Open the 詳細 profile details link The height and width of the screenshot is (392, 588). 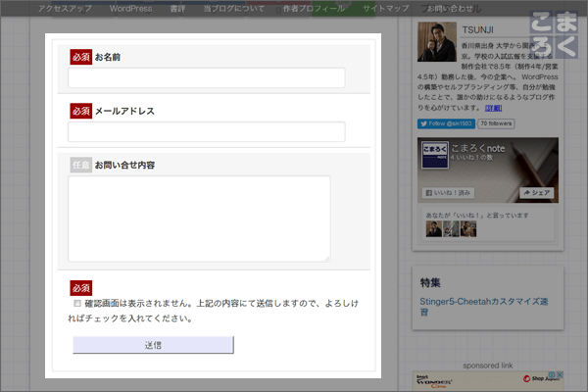click(x=494, y=108)
